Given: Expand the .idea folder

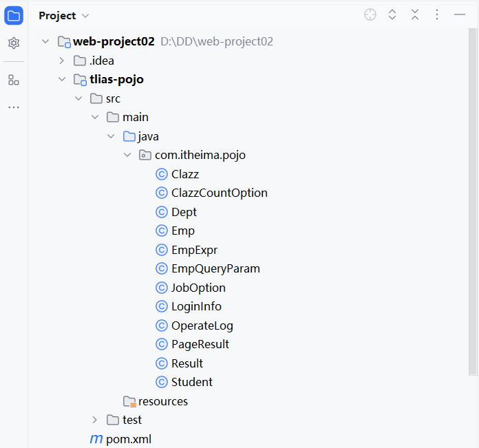Looking at the screenshot, I should [62, 61].
